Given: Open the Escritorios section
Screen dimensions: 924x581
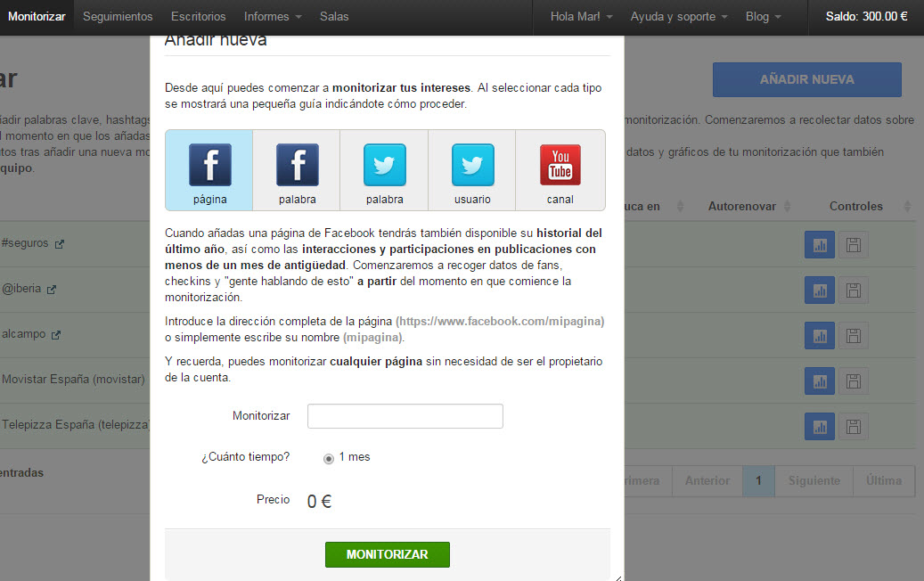Looking at the screenshot, I should 198,17.
